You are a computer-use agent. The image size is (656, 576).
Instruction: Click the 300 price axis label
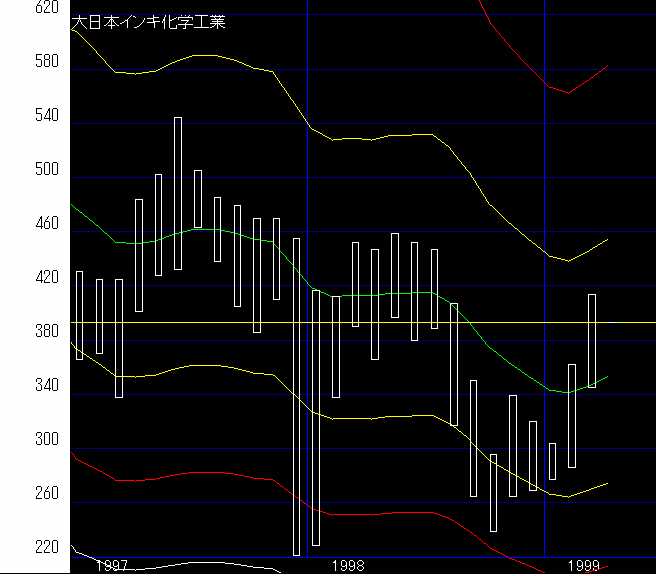tap(19, 440)
